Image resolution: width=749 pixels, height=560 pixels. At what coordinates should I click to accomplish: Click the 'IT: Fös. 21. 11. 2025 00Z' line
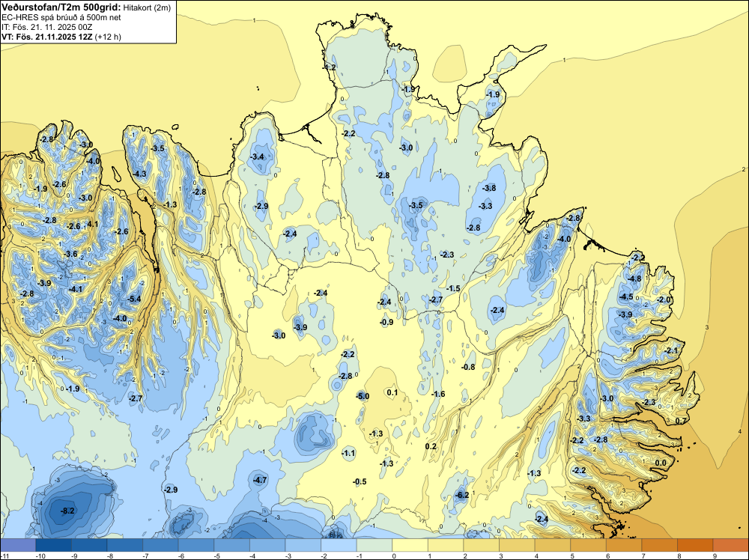pyautogui.click(x=46, y=27)
